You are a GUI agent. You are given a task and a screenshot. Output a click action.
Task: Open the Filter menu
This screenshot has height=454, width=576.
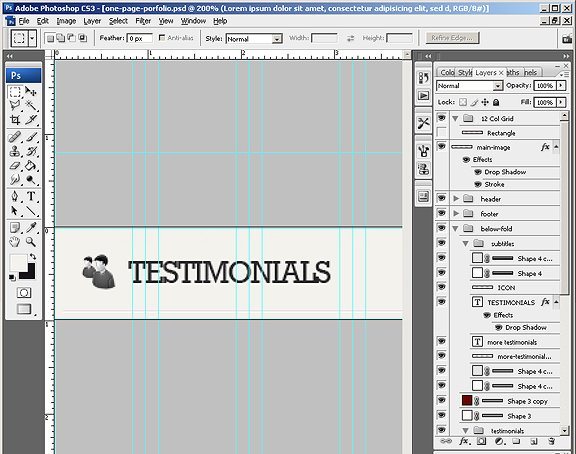click(143, 21)
